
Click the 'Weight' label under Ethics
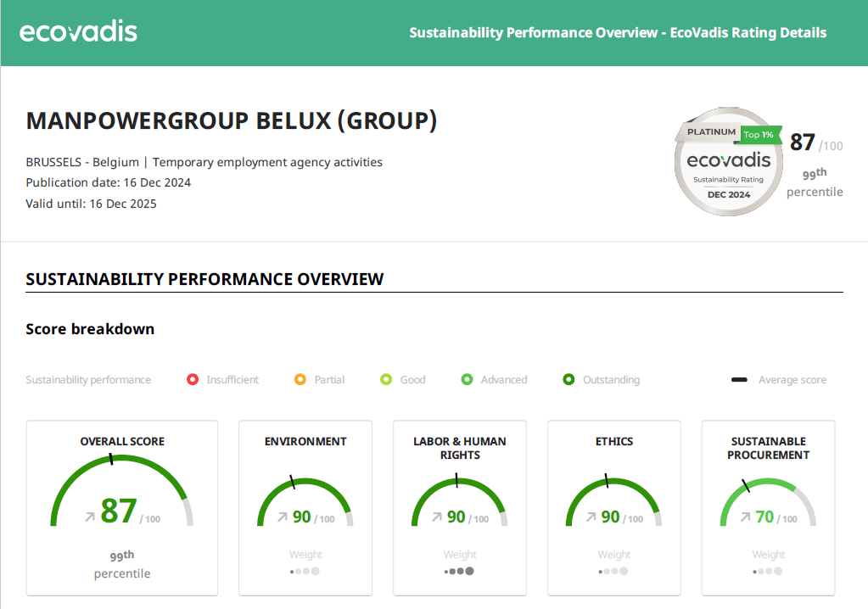[614, 554]
